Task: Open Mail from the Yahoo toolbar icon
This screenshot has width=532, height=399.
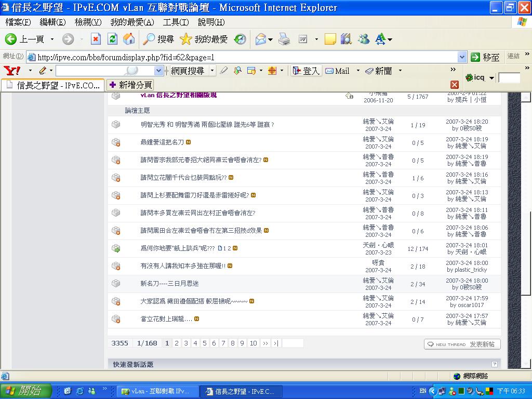Action: pyautogui.click(x=329, y=71)
